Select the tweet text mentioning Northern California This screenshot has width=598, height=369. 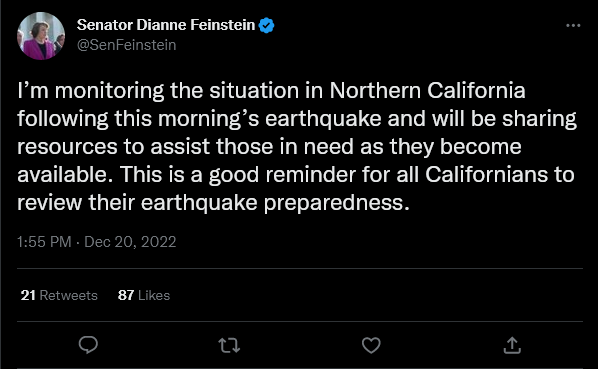[x=297, y=147]
